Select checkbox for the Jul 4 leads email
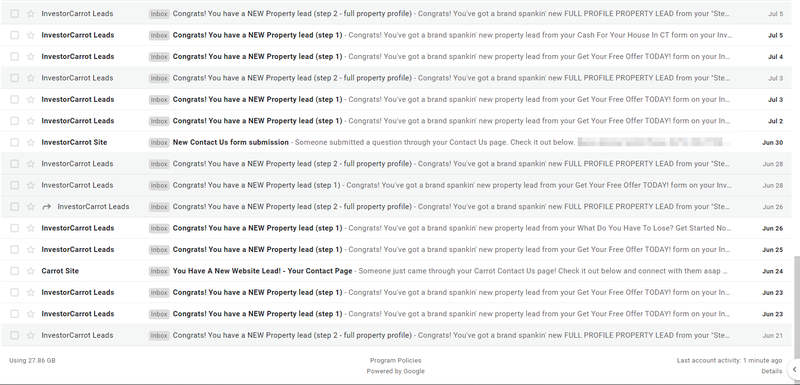The width and height of the screenshot is (800, 385). tap(14, 57)
